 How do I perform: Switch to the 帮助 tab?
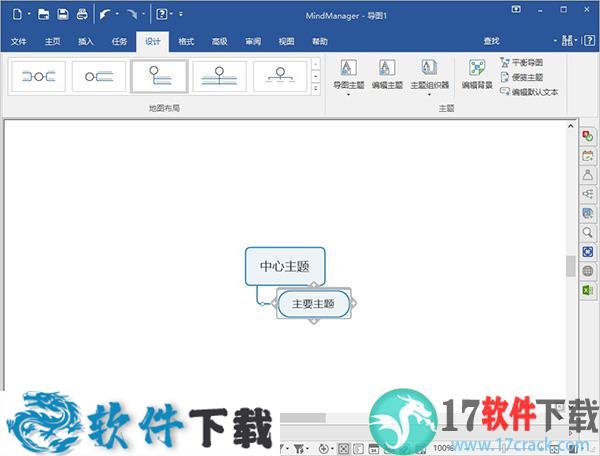(x=320, y=41)
